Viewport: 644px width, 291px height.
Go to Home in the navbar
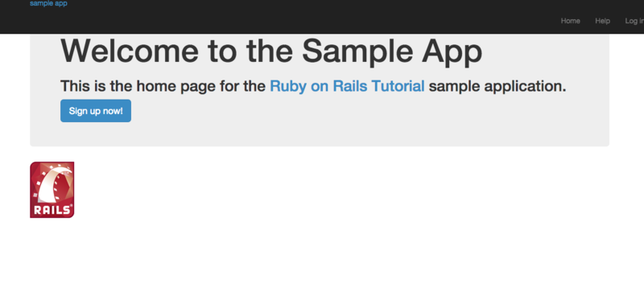tap(571, 21)
